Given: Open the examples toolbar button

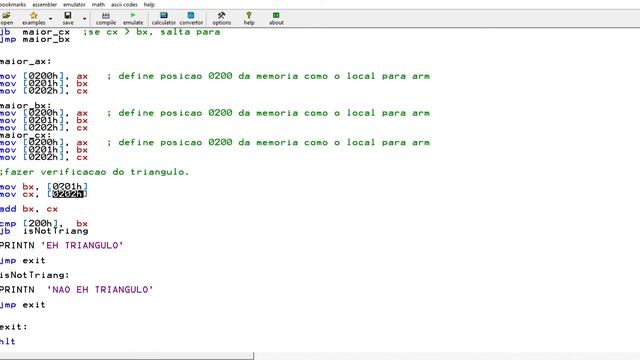Looking at the screenshot, I should [34, 18].
